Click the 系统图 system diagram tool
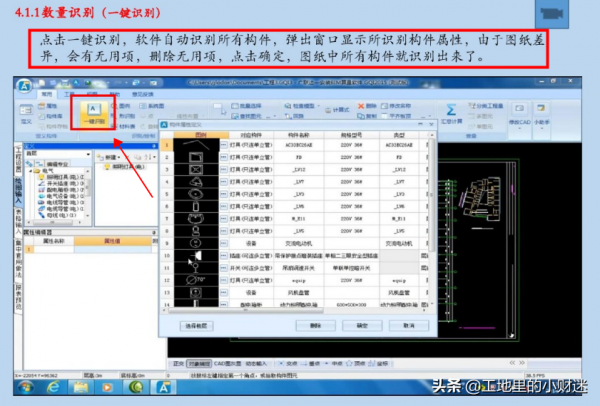600x406 pixels. point(152,106)
